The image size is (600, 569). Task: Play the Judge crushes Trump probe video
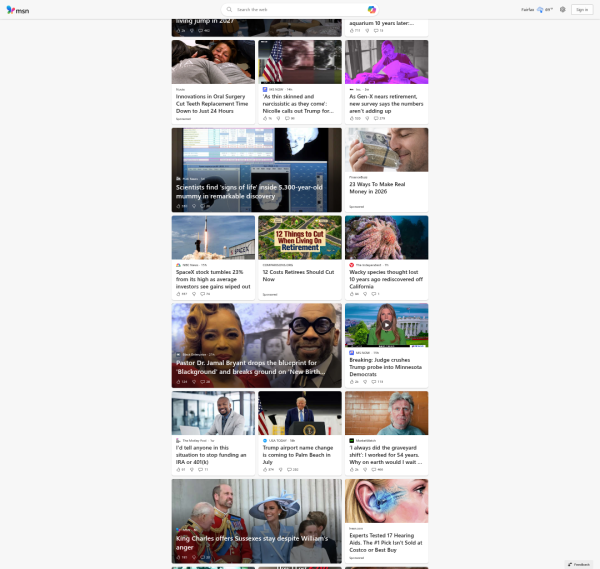click(386, 325)
